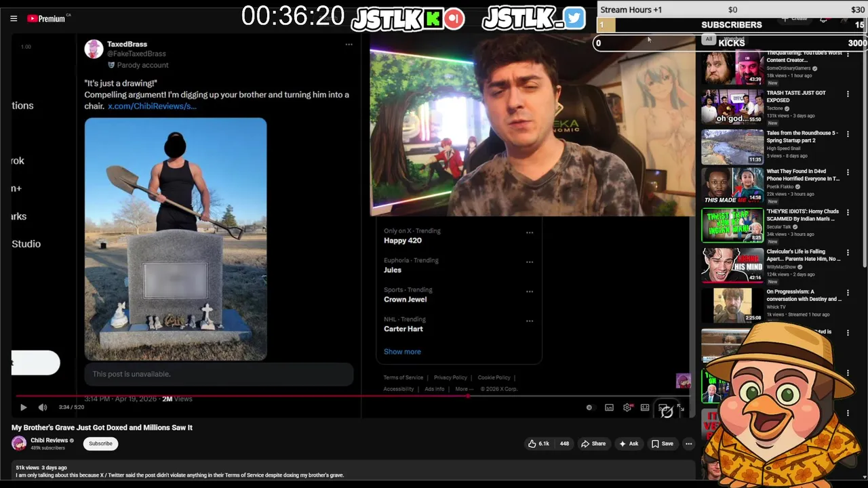Open the more actions menu beside Save

[688, 444]
